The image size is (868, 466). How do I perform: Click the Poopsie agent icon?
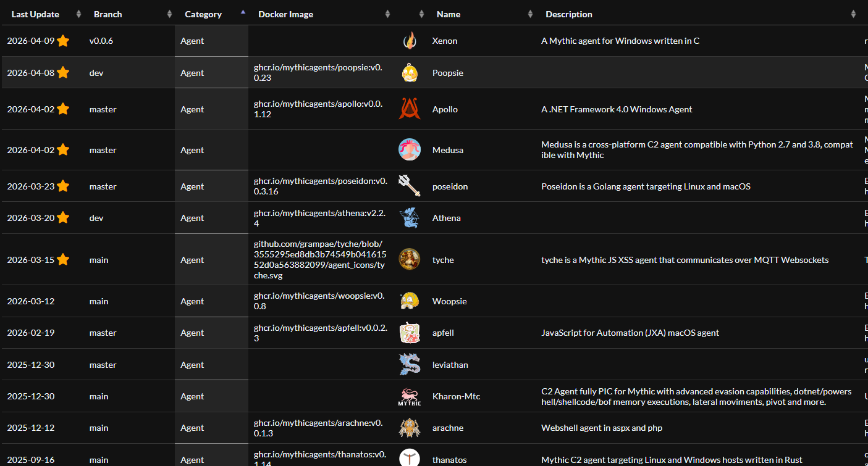coord(410,73)
